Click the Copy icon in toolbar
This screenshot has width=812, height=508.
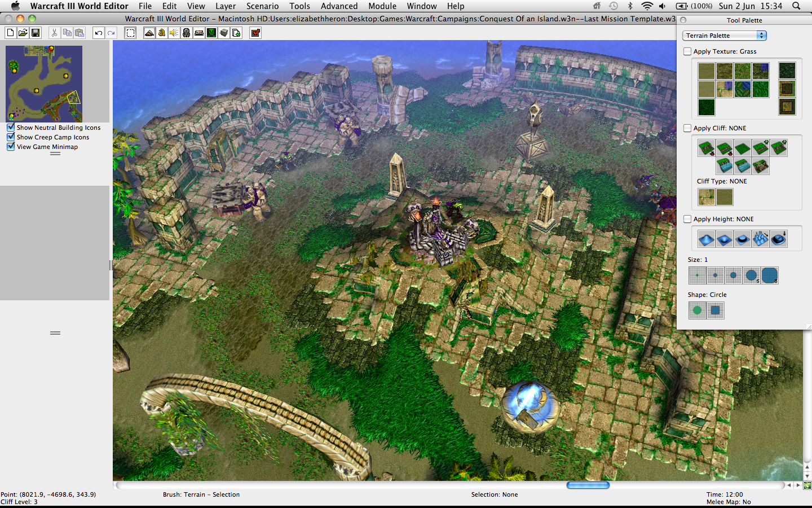67,33
